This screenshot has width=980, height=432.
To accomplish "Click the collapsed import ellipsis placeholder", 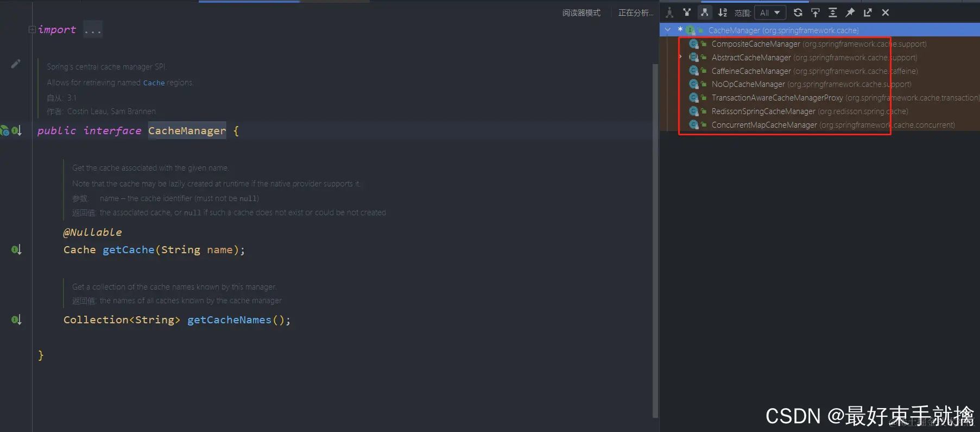I will click(93, 30).
